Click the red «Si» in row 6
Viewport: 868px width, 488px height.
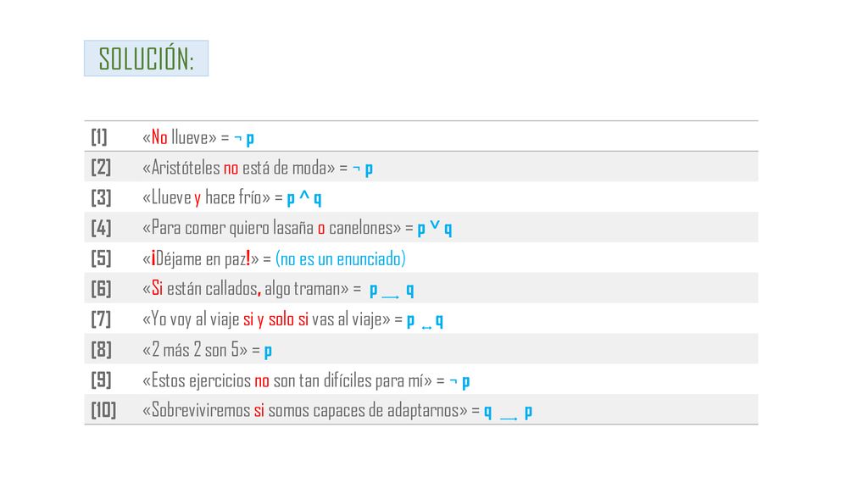pos(157,288)
